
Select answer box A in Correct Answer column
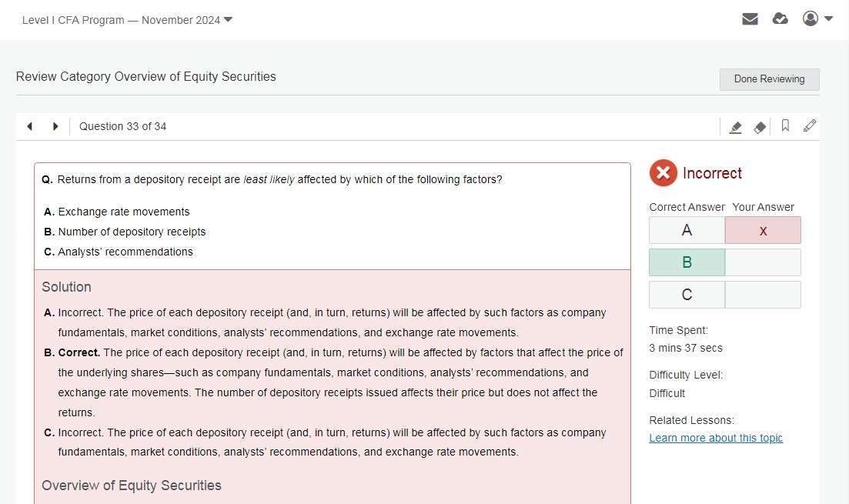point(687,230)
